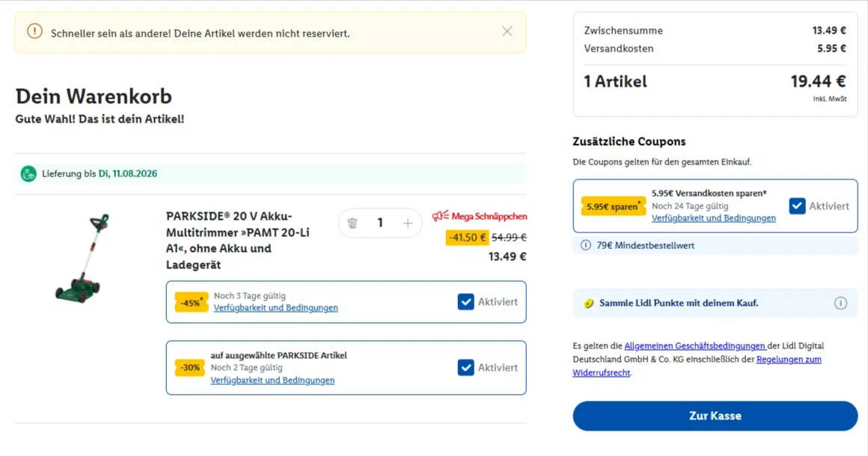Delete item with the trash can icon
The width and height of the screenshot is (868, 456).
point(352,224)
